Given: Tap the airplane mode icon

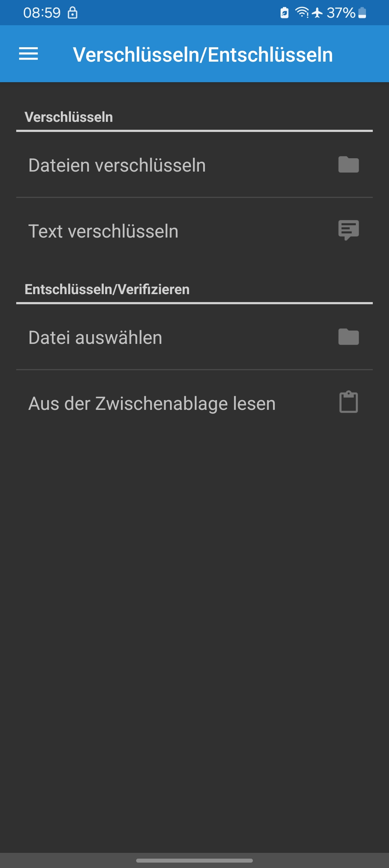Looking at the screenshot, I should pyautogui.click(x=317, y=13).
